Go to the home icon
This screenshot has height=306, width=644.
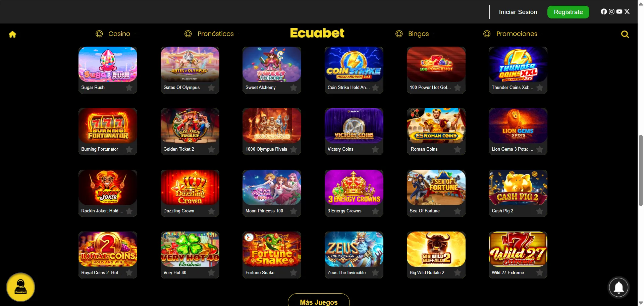(12, 34)
